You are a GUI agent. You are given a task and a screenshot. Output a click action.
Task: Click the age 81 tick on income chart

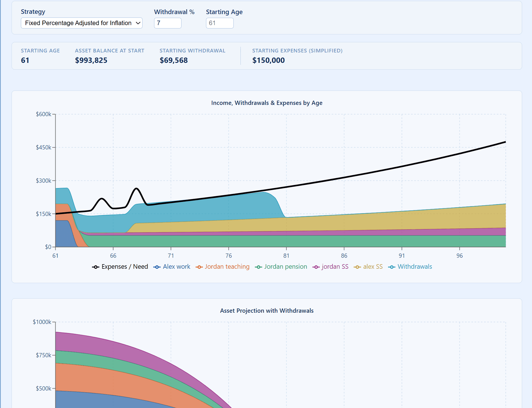point(286,255)
